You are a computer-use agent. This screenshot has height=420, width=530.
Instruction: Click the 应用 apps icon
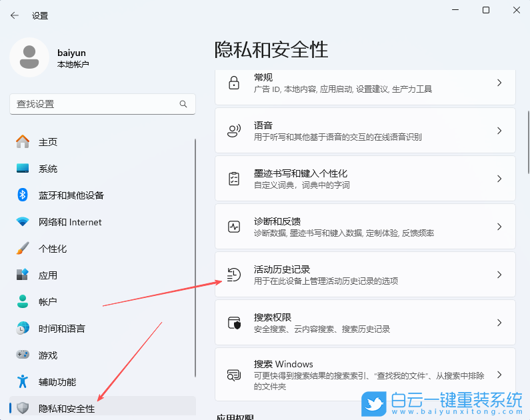(x=23, y=275)
